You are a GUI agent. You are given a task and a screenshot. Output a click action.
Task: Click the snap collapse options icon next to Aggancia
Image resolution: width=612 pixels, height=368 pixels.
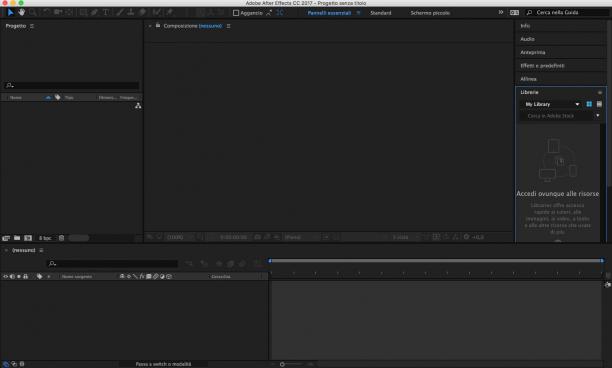(269, 13)
